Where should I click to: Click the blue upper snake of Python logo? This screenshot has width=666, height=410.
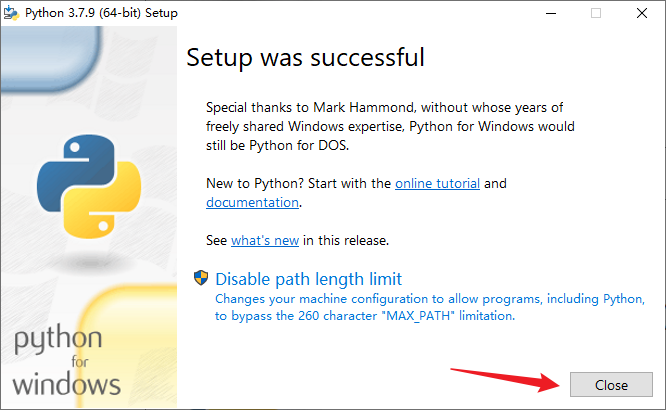click(76, 170)
